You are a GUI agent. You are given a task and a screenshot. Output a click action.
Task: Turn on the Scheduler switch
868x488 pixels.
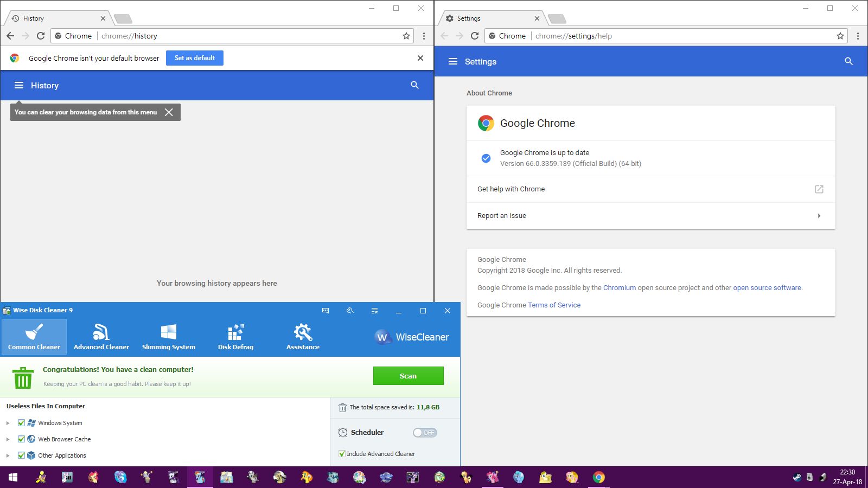coord(425,433)
